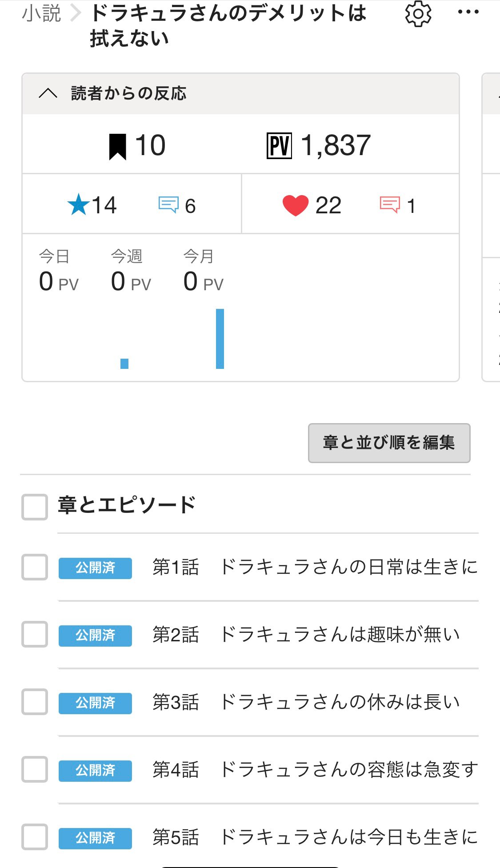Collapse the 読者からの反応 panel chevron
The width and height of the screenshot is (500, 868).
tap(48, 93)
